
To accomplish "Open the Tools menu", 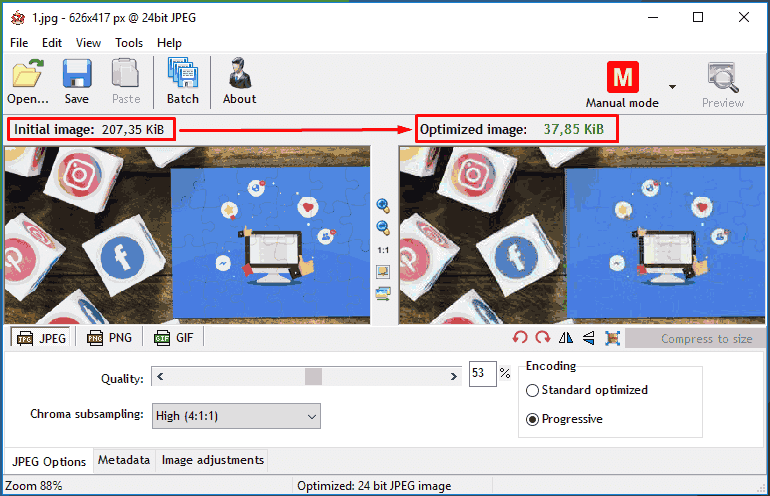I will pyautogui.click(x=129, y=43).
